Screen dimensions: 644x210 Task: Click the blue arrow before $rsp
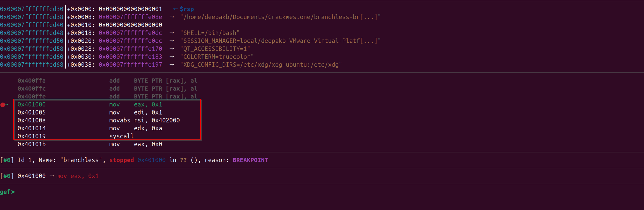175,9
